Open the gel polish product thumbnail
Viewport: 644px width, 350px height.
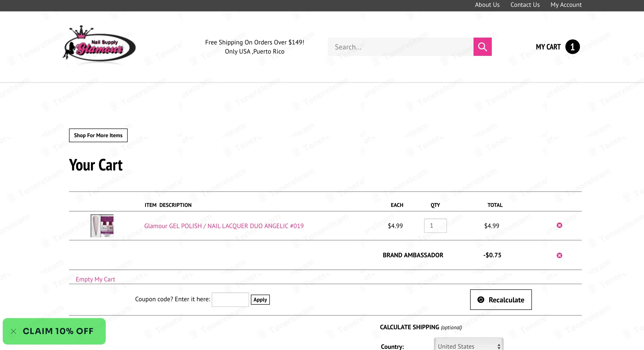(102, 226)
